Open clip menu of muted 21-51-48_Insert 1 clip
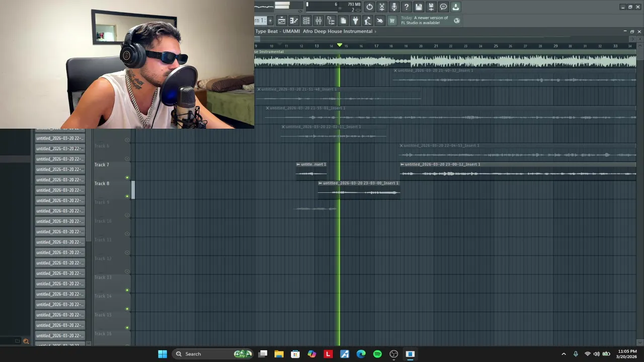This screenshot has height=362, width=644. tap(259, 89)
